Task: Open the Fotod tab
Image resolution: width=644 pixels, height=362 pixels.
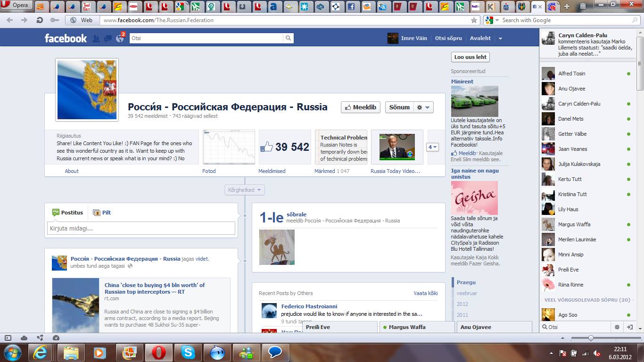Action: [x=209, y=171]
